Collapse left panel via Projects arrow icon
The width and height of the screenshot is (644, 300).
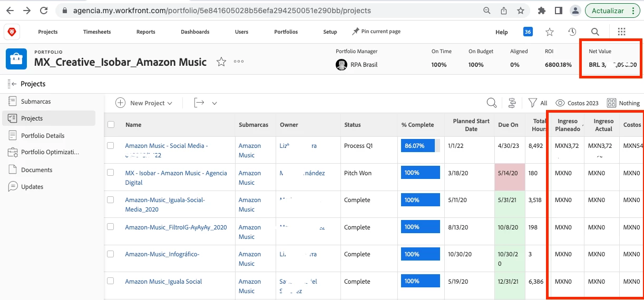click(12, 84)
